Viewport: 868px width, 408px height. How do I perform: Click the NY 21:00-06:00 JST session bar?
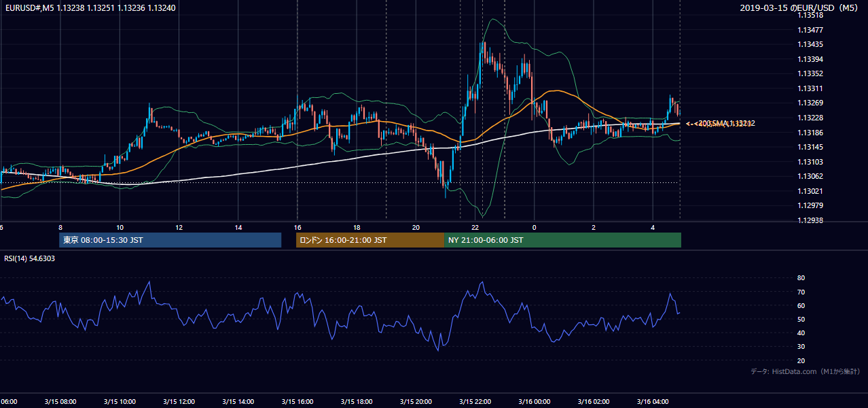tap(562, 240)
